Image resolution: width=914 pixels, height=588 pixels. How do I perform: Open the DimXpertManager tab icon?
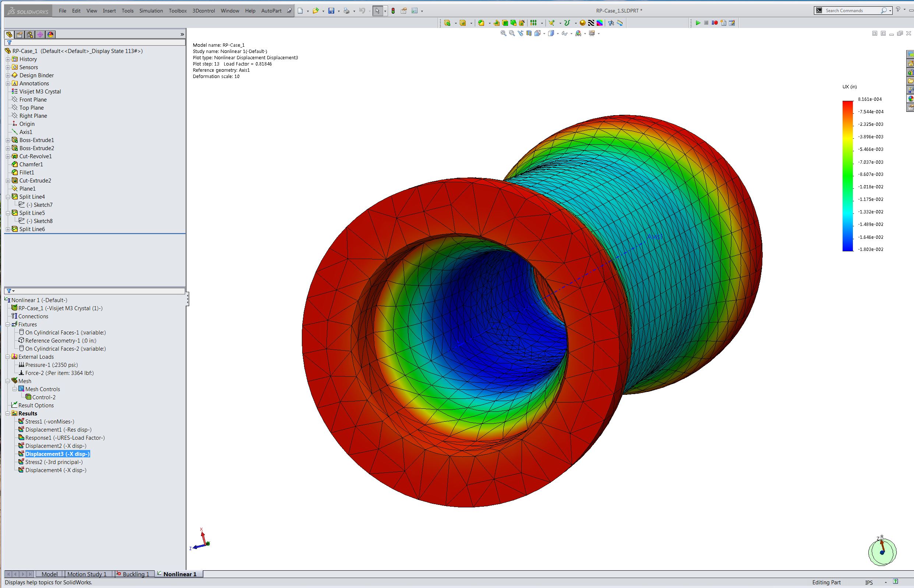point(40,34)
